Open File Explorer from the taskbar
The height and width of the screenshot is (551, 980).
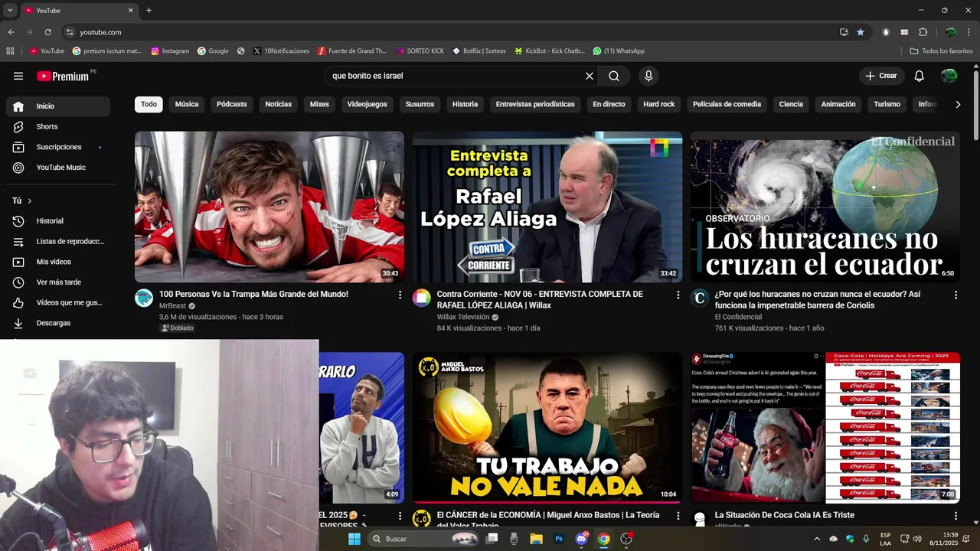click(536, 539)
